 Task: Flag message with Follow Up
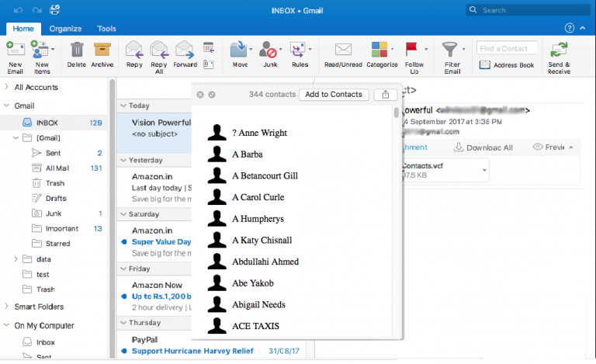(414, 51)
